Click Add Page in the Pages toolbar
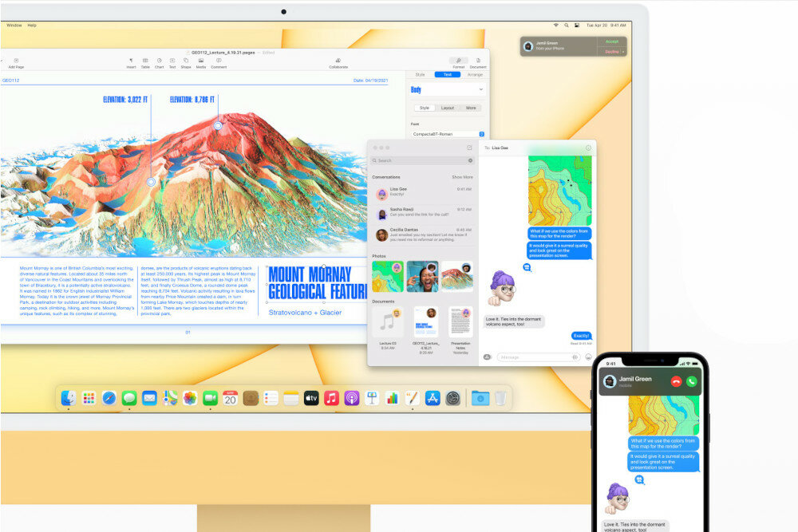The height and width of the screenshot is (532, 798). coord(16,62)
